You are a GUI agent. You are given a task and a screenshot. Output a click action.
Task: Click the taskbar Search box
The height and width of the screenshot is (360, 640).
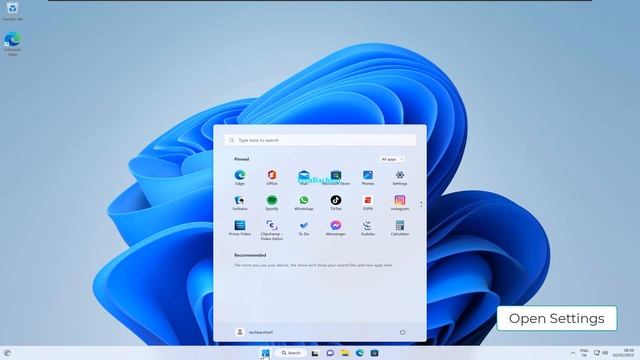click(291, 353)
